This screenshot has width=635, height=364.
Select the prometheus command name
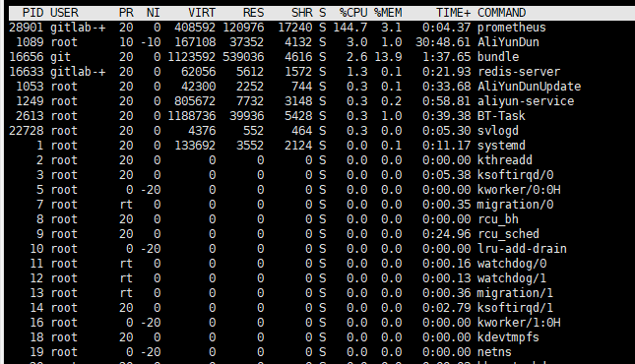[x=512, y=28]
